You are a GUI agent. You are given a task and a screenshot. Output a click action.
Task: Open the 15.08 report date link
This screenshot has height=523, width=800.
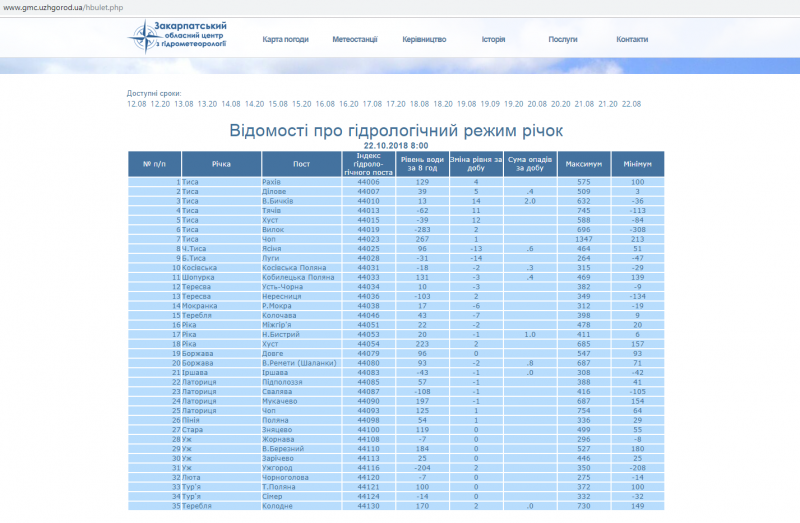(278, 104)
